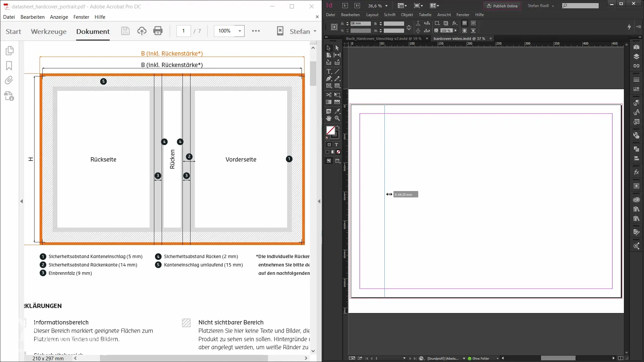Image resolution: width=644 pixels, height=362 pixels.
Task: Switch to Buch_Hardcover_Umschlag-v2.indd tab
Action: click(x=384, y=39)
